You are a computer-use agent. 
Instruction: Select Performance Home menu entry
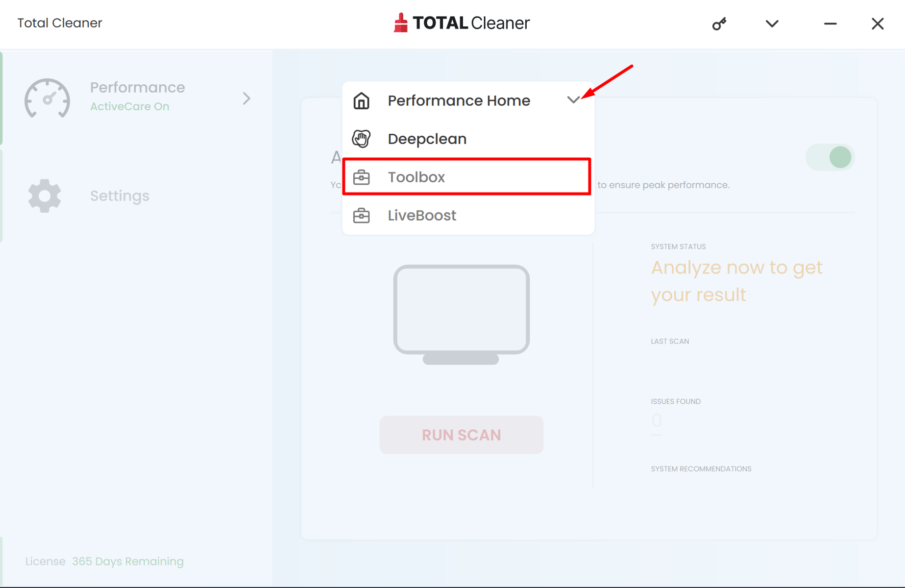[x=468, y=100]
